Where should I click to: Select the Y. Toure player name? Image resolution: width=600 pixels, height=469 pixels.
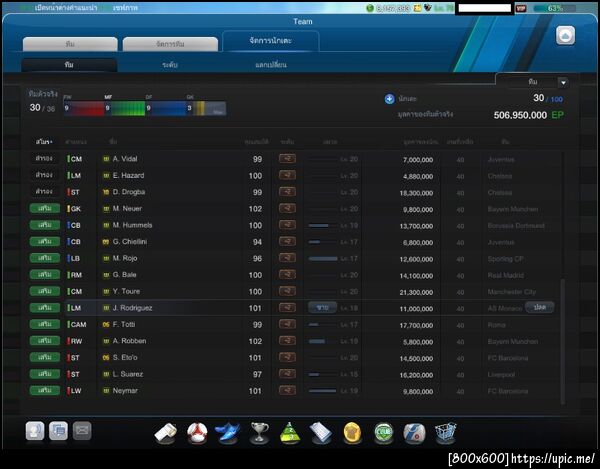tap(126, 291)
